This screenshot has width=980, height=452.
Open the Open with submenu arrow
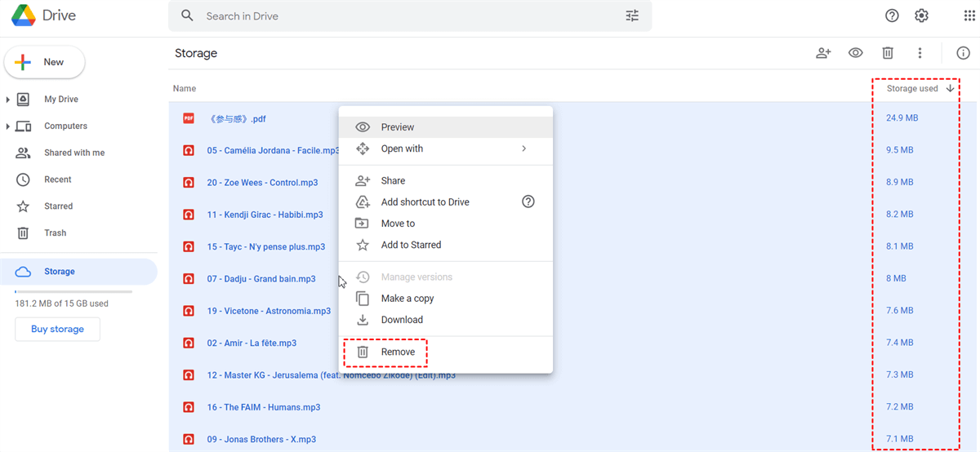[x=523, y=148]
